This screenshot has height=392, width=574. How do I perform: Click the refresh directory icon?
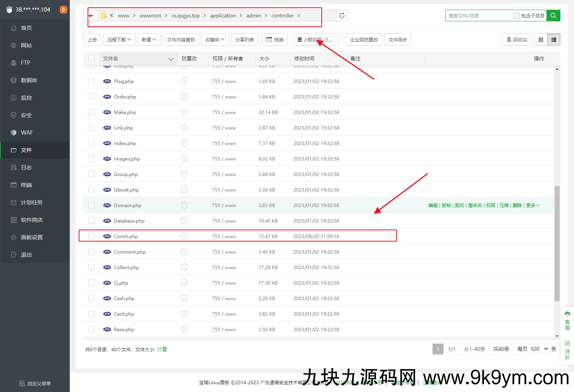point(341,16)
